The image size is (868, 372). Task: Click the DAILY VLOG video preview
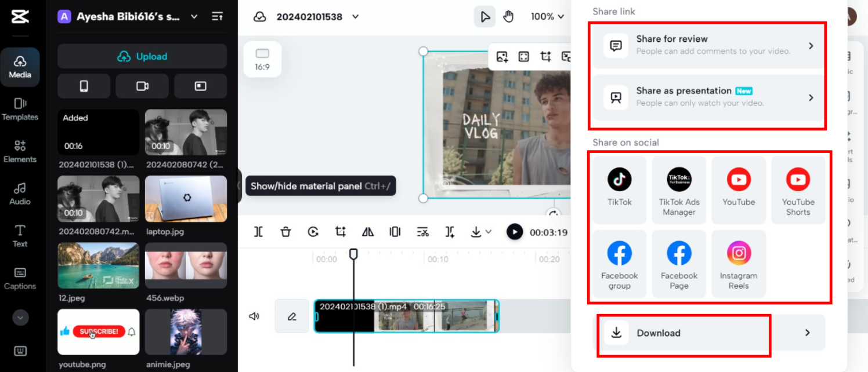[x=497, y=125]
